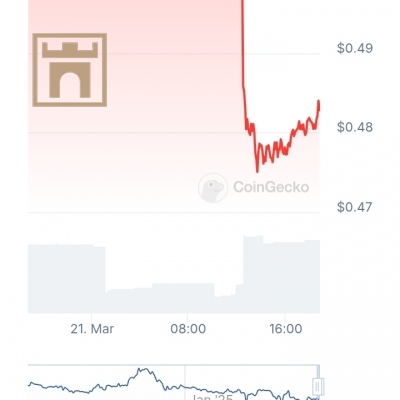The image size is (400, 400).
Task: Click the tall volume bar area near 16:00
Action: click(282, 274)
